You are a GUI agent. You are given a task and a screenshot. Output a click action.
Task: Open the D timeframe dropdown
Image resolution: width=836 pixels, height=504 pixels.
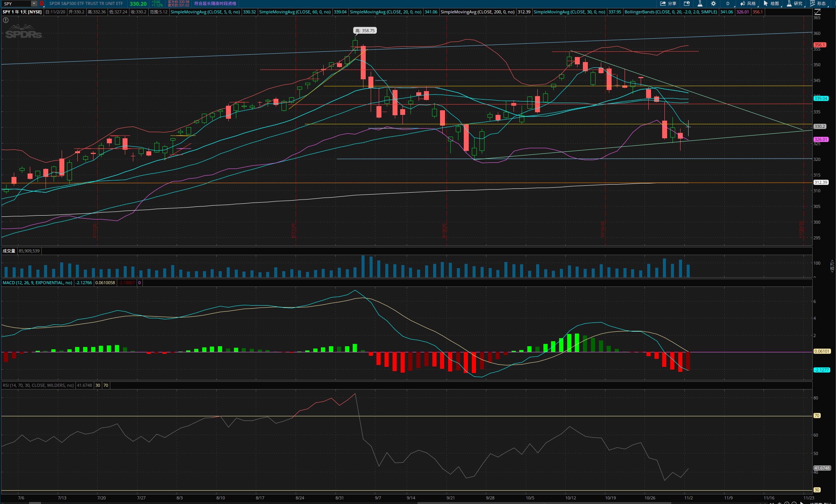[728, 3]
